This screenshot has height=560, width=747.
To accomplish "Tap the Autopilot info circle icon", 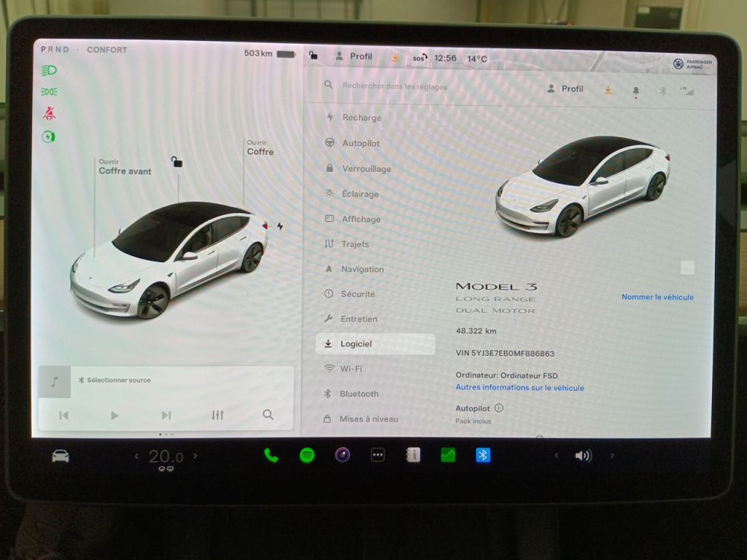I will click(x=499, y=408).
